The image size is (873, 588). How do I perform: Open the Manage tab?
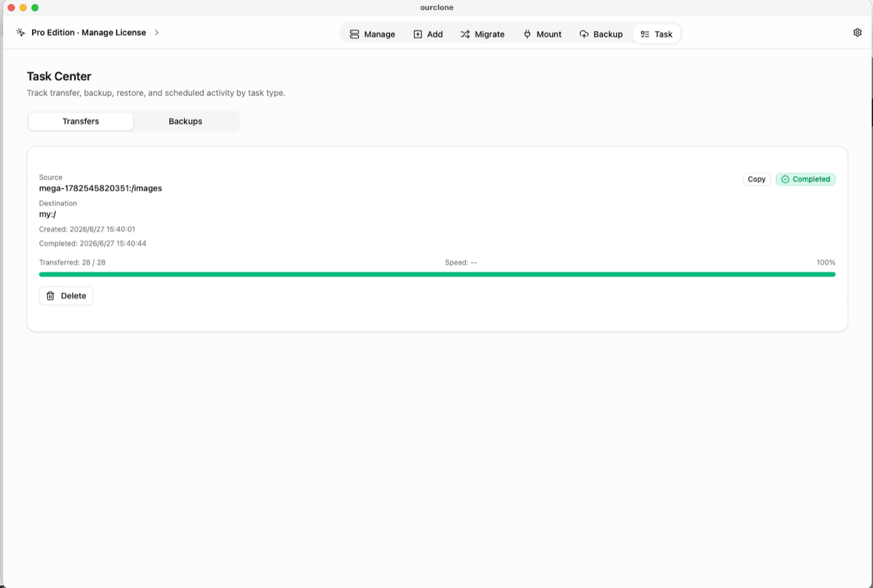click(x=372, y=34)
